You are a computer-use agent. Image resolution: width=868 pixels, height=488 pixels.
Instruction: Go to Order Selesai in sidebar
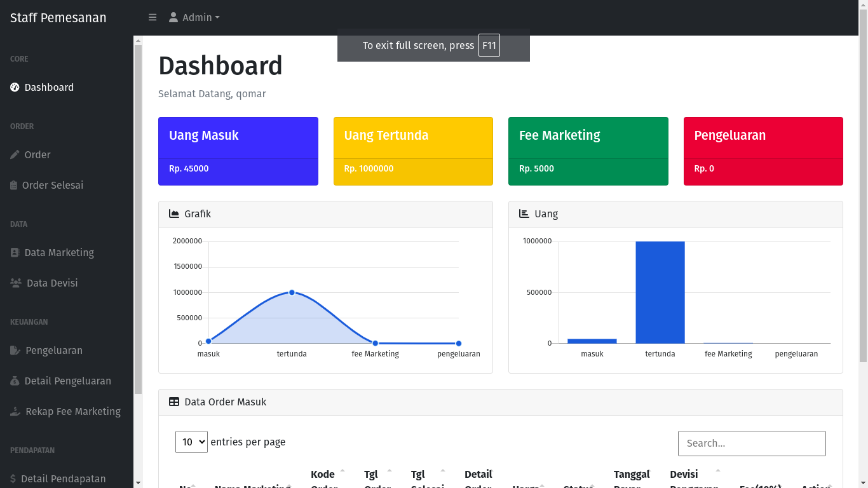coord(53,186)
